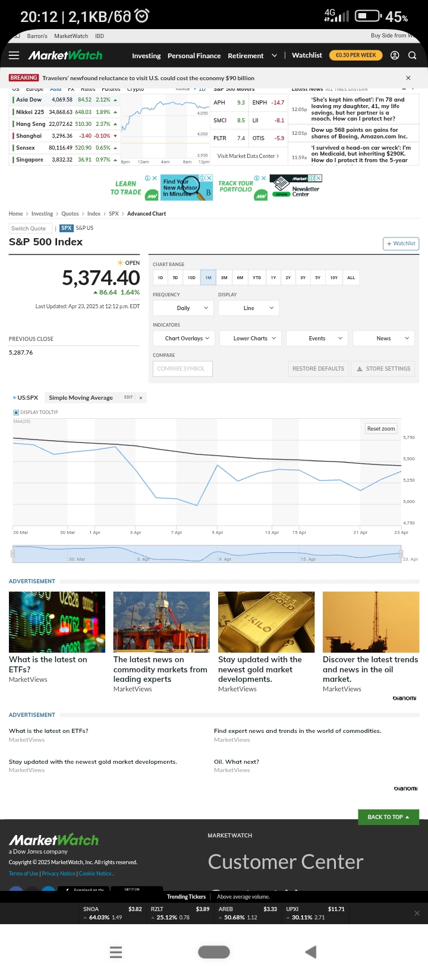
Task: Click the SNOA trending ticker
Action: click(x=112, y=913)
